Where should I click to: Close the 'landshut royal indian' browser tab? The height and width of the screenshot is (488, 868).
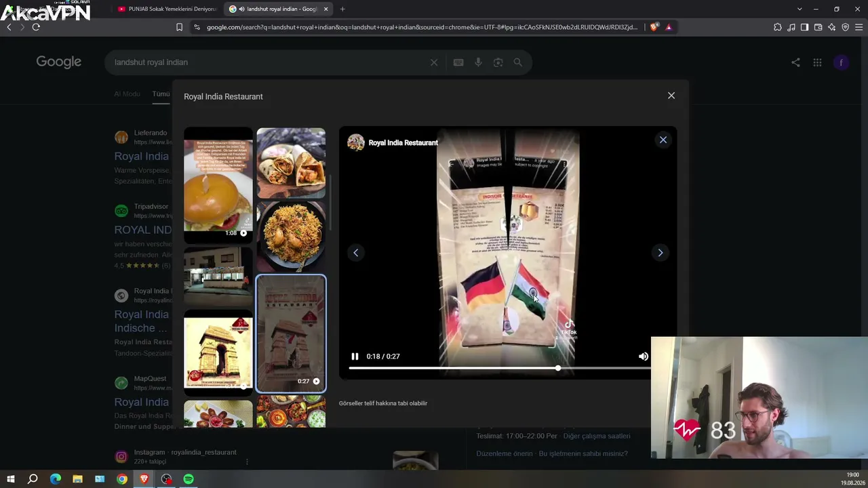click(x=326, y=9)
